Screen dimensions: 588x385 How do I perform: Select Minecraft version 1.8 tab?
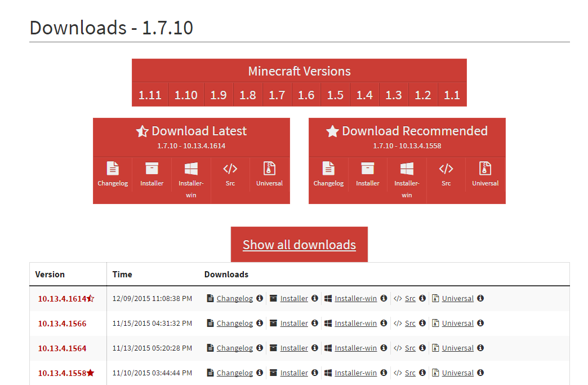[248, 95]
